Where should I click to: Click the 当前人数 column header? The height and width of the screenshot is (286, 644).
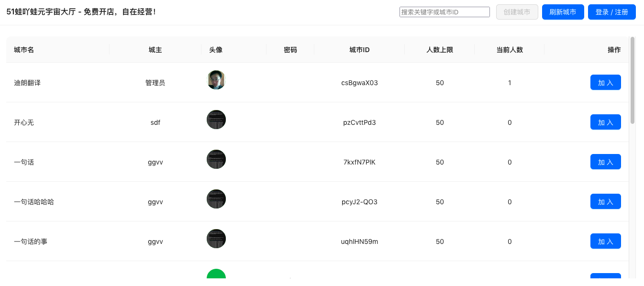click(510, 50)
